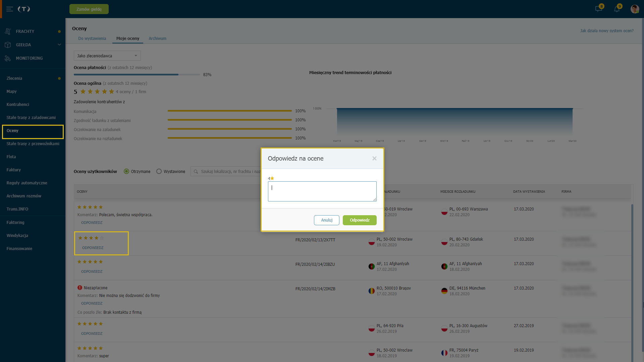Click the Ocena płatności progress bar
Viewport: 644px width, 362px height.
pyautogui.click(x=137, y=74)
